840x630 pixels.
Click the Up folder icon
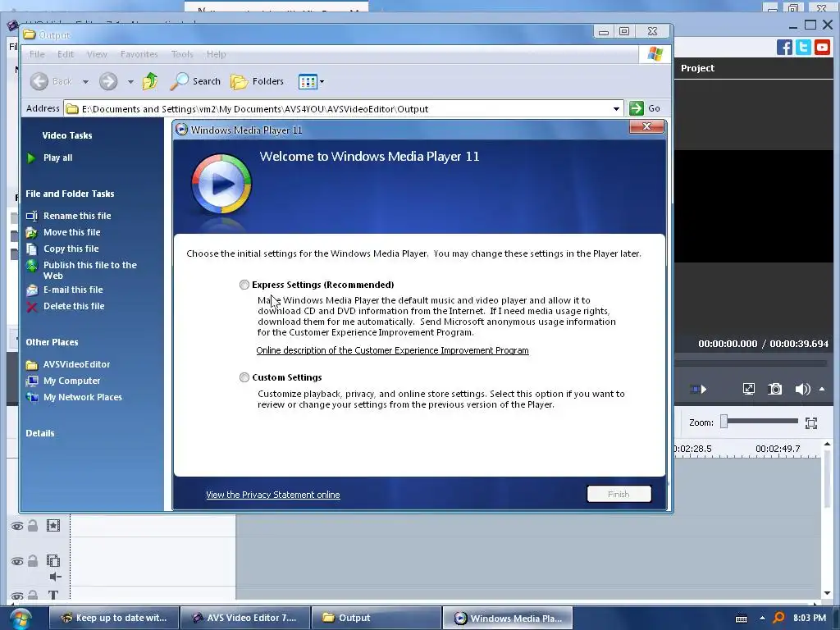coord(150,81)
